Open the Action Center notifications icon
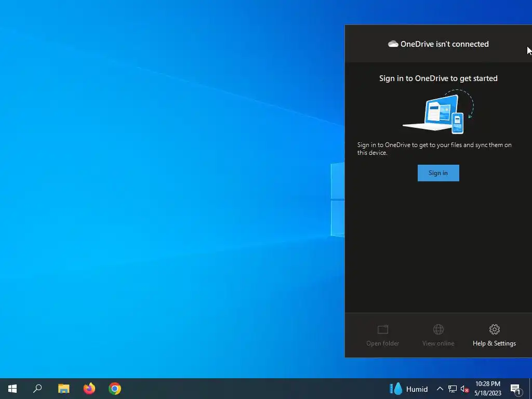Screen dimensions: 532x399 (516, 389)
